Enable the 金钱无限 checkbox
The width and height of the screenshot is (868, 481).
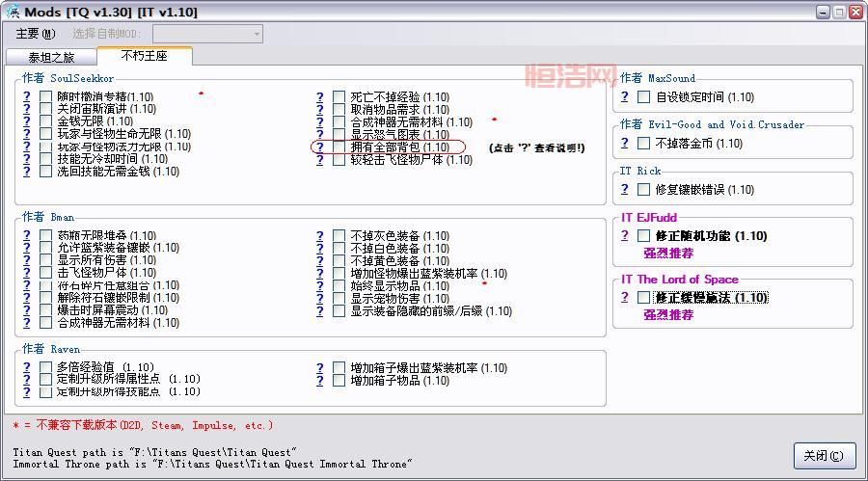[46, 121]
